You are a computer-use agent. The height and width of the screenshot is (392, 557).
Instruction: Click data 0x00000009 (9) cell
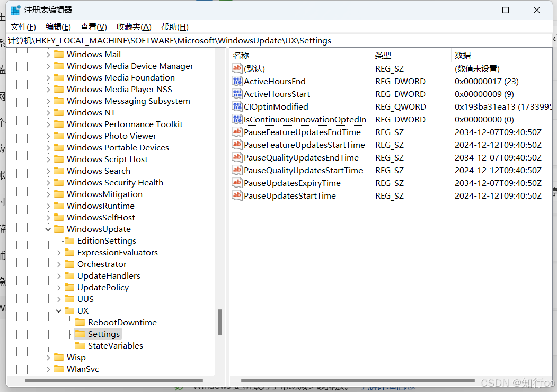[484, 94]
